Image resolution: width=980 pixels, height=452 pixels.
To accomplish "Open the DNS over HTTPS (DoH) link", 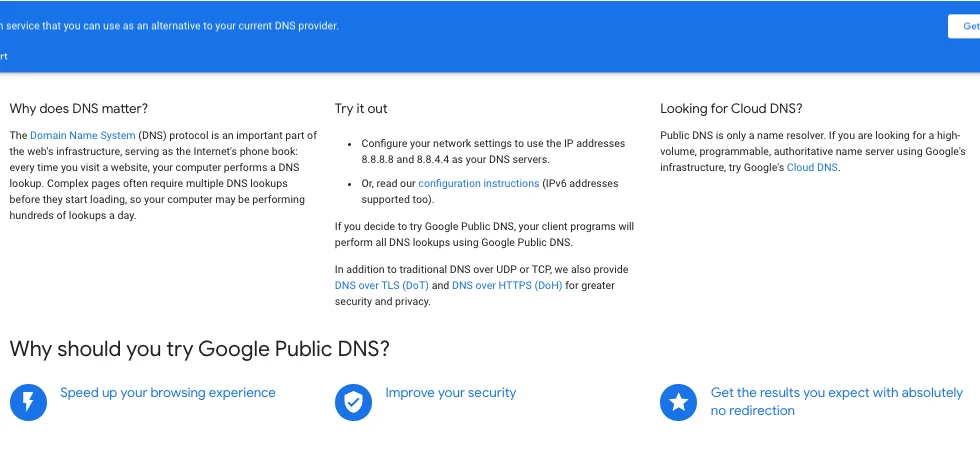I will click(x=507, y=285).
